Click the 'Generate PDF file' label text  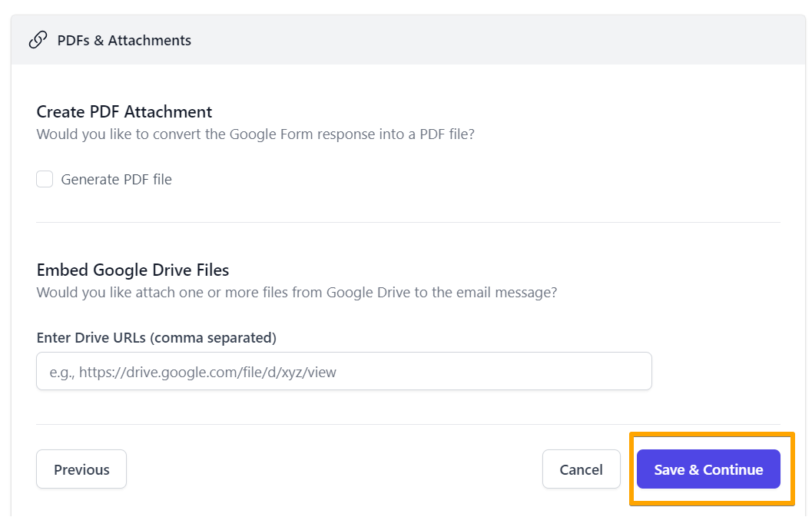(116, 180)
